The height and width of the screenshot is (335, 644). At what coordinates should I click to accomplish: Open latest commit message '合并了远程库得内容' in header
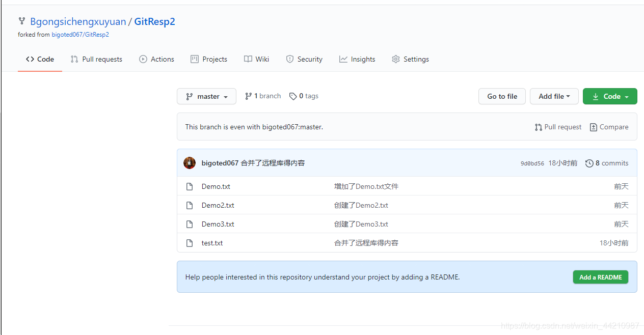[x=273, y=163]
